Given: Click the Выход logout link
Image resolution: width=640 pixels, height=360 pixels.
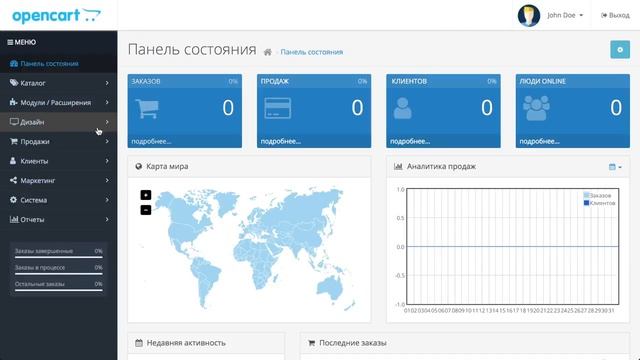Looking at the screenshot, I should (615, 15).
